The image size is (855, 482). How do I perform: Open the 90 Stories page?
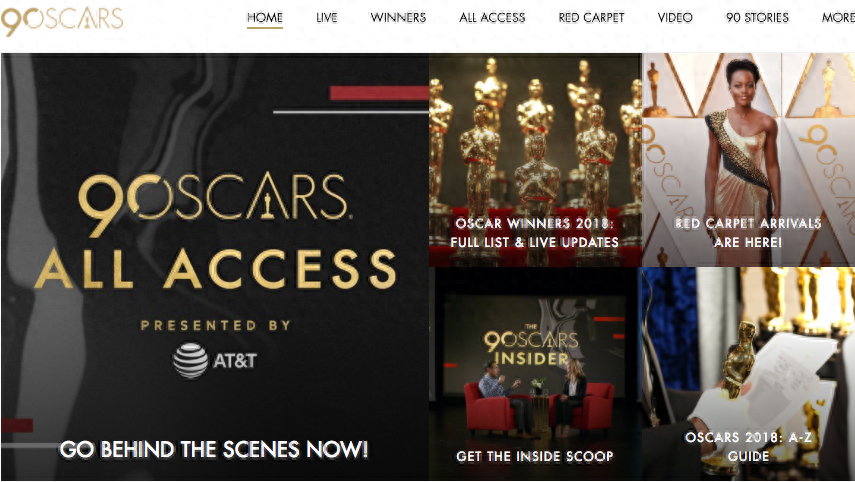pyautogui.click(x=757, y=18)
